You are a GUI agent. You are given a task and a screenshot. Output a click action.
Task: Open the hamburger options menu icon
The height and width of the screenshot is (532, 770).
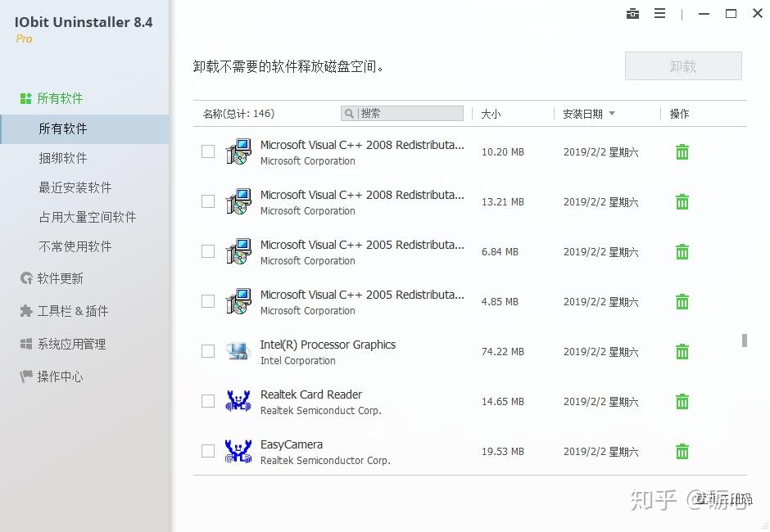[659, 14]
